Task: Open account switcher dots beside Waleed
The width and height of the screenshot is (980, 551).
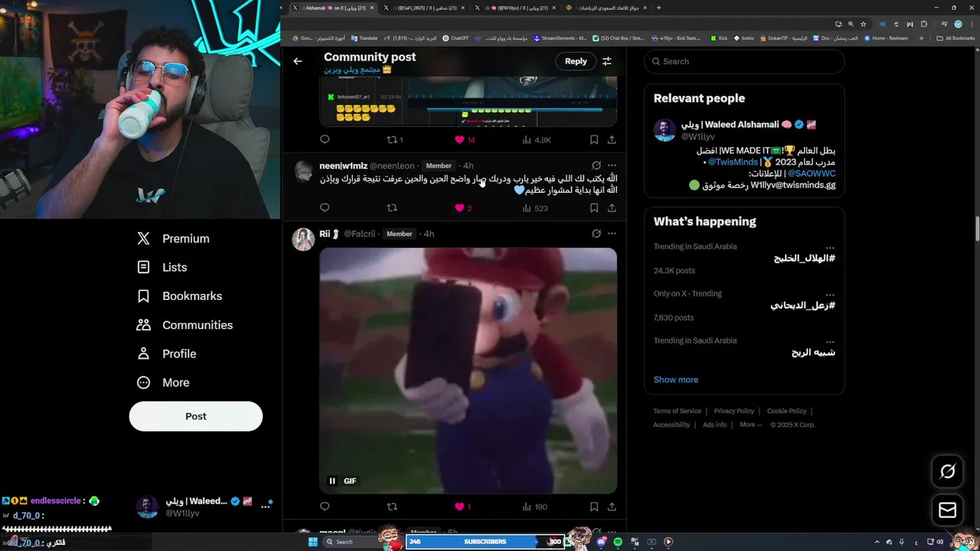Action: pyautogui.click(x=266, y=507)
